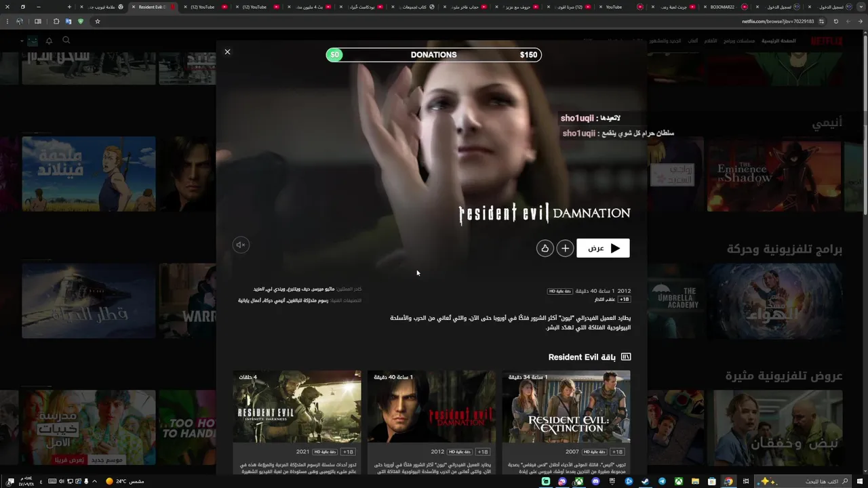
Task: Open a new browser tab
Action: click(x=69, y=7)
